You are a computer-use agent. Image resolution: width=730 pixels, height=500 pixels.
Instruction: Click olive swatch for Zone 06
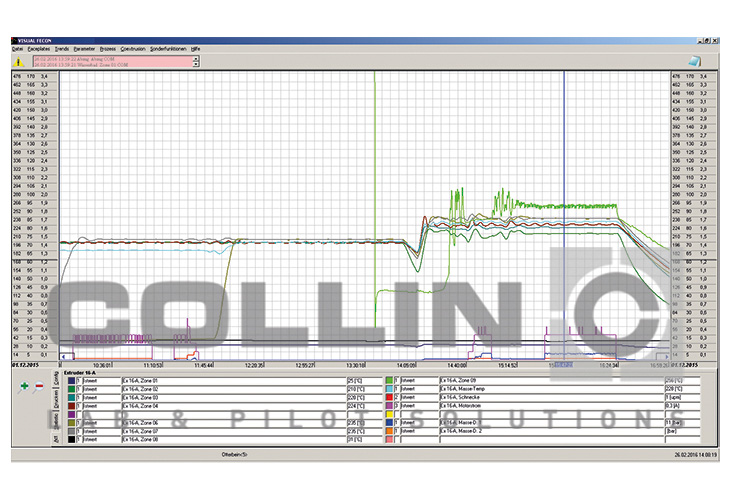71,423
